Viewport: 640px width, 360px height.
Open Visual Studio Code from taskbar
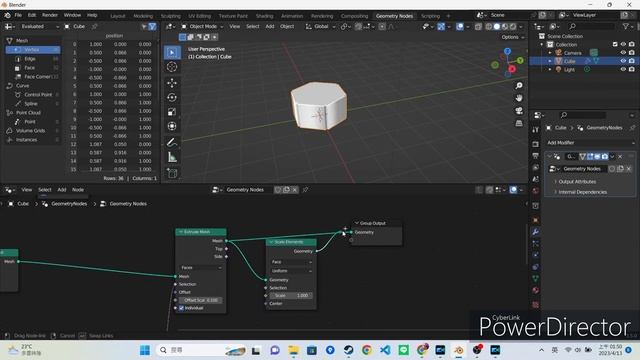tap(385, 350)
